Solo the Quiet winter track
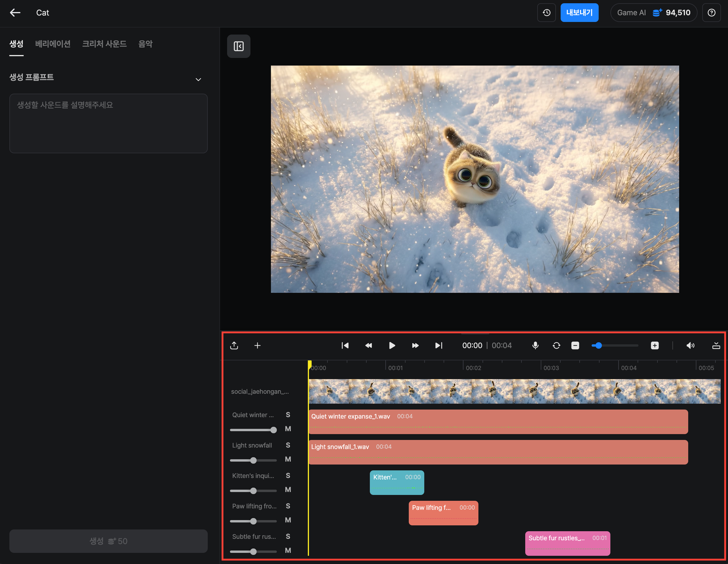This screenshot has width=728, height=564. point(288,415)
